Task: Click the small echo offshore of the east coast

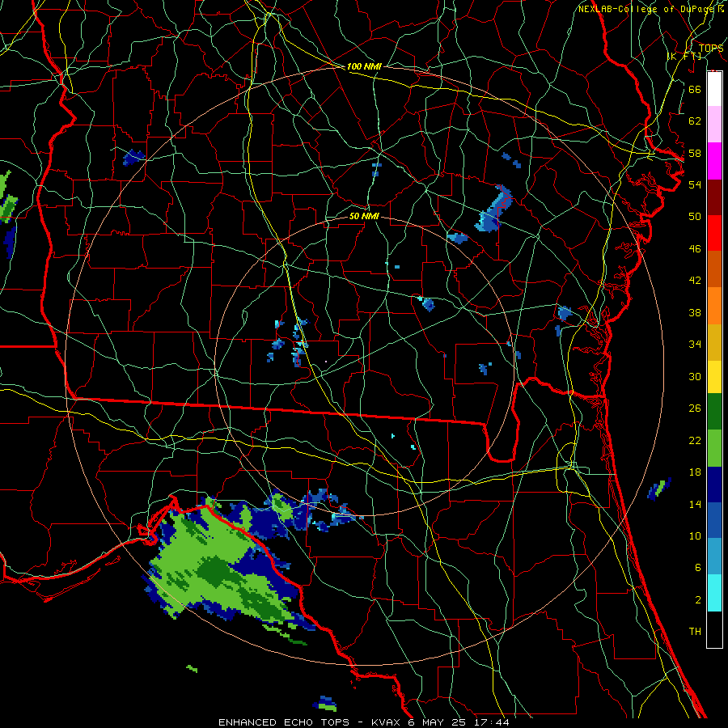Action: coord(659,489)
